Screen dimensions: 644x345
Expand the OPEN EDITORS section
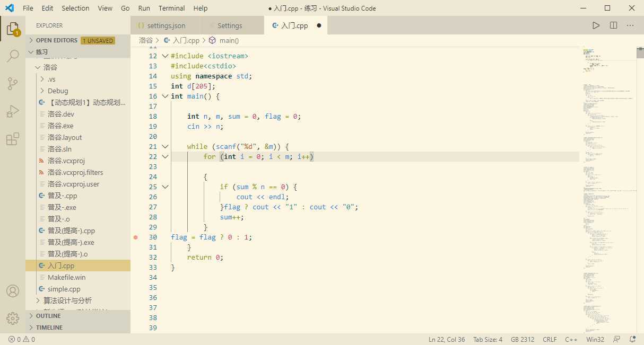[x=77, y=40]
